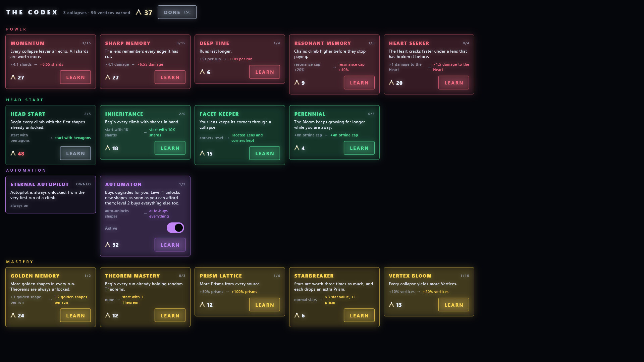Learn the Automaton upgrade
644x362 pixels.
tap(170, 245)
